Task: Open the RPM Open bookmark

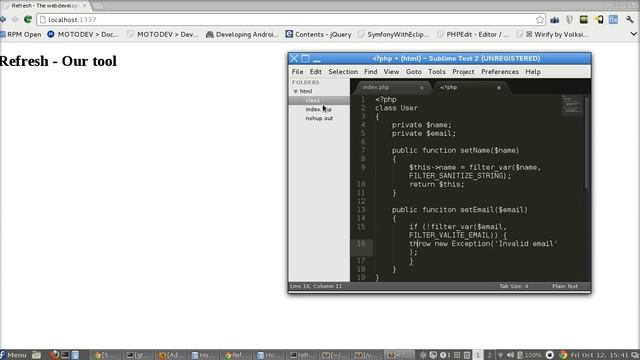Action: pyautogui.click(x=21, y=35)
